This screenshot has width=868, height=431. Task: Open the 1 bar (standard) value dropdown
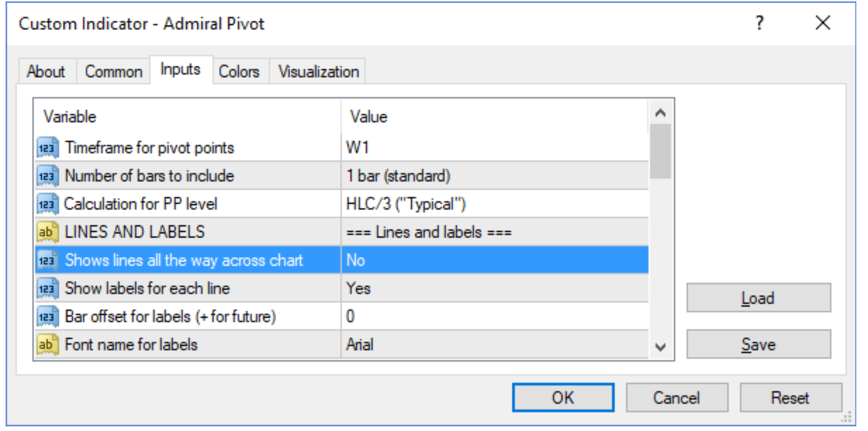tap(495, 175)
